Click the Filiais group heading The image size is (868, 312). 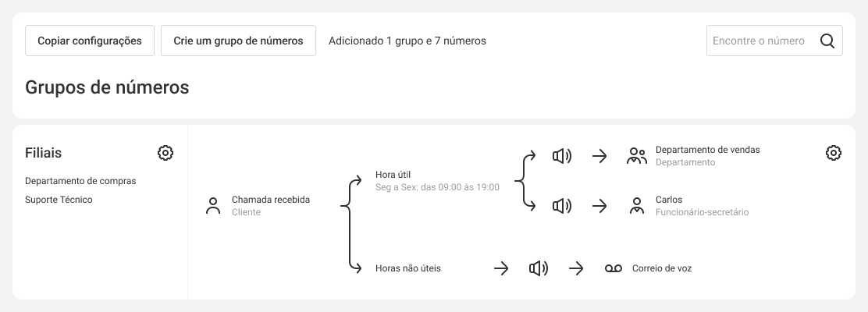44,153
